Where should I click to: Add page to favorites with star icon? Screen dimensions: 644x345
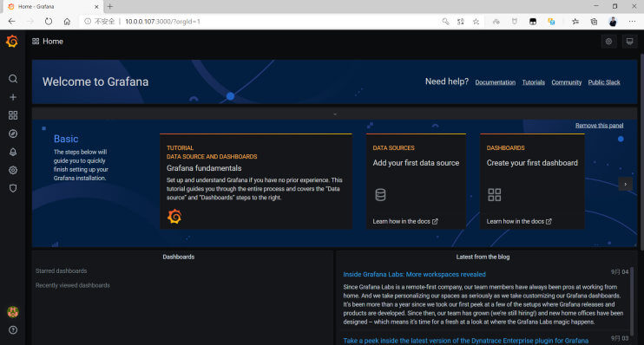476,22
